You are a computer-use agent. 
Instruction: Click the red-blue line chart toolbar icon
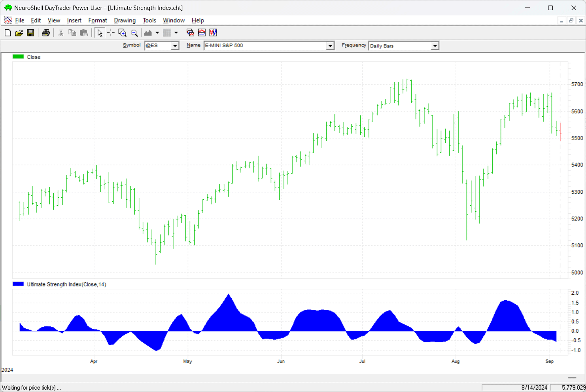click(202, 33)
